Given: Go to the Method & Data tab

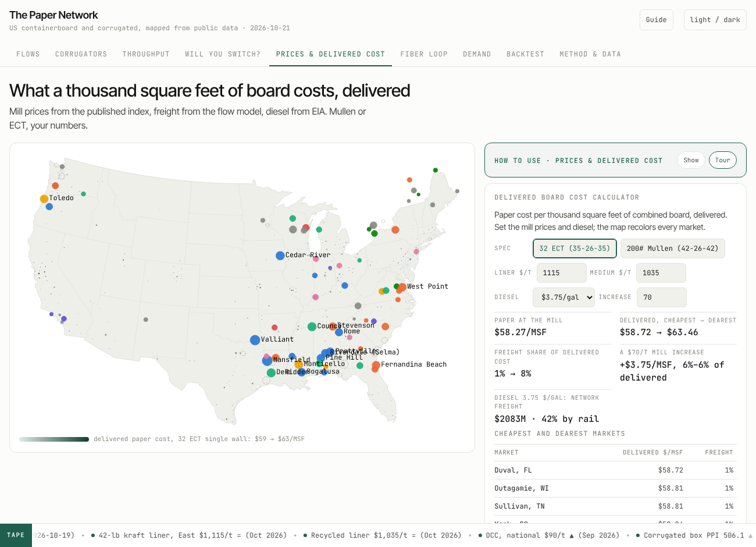Looking at the screenshot, I should (590, 54).
